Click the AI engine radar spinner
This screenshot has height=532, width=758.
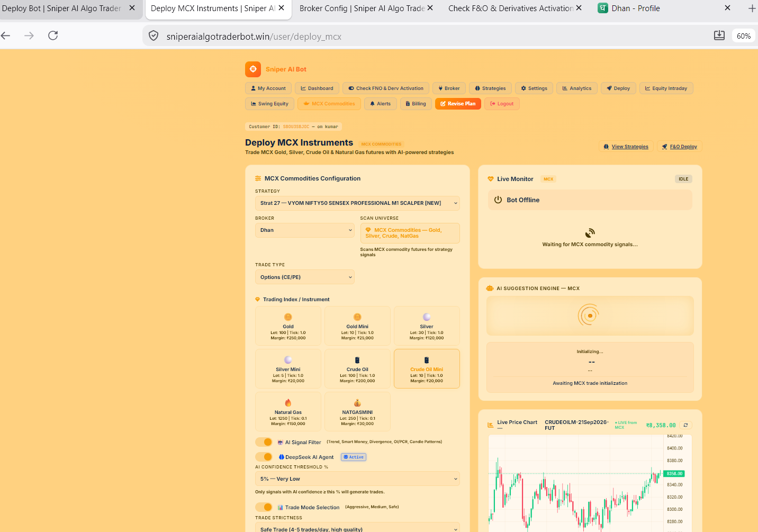pyautogui.click(x=589, y=315)
